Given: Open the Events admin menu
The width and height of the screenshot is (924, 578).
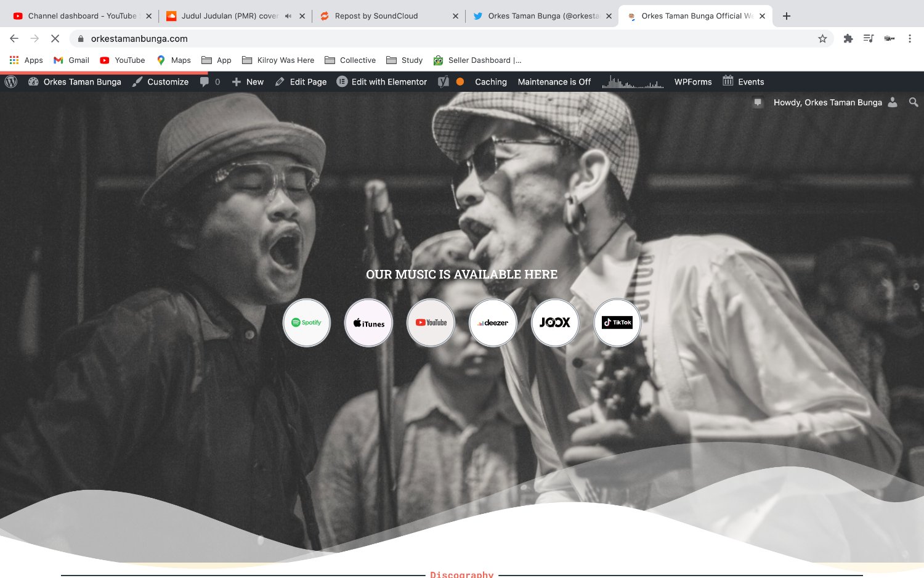Looking at the screenshot, I should pos(744,81).
